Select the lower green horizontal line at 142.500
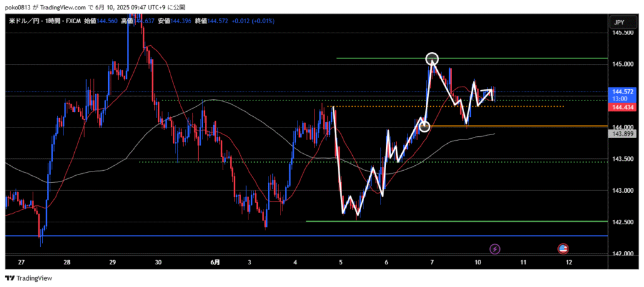This screenshot has width=644, height=287. (x=440, y=221)
